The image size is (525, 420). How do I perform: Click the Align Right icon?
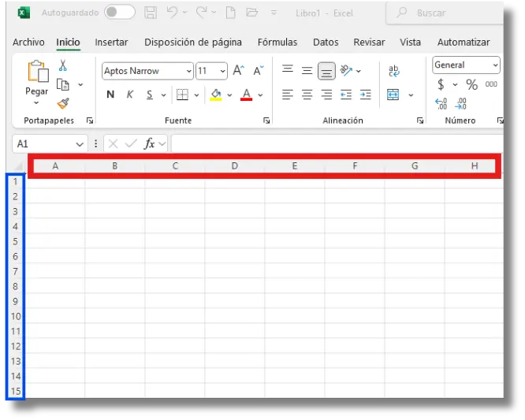(326, 95)
